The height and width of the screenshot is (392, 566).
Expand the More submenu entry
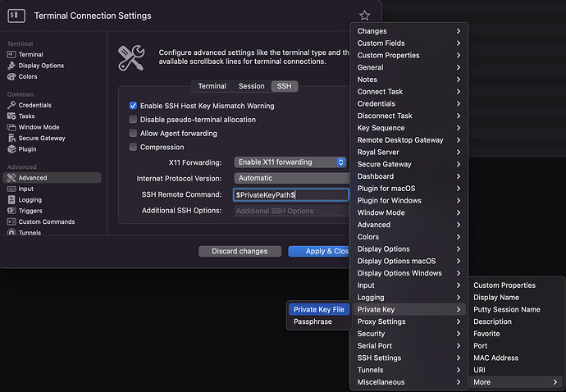tap(517, 382)
